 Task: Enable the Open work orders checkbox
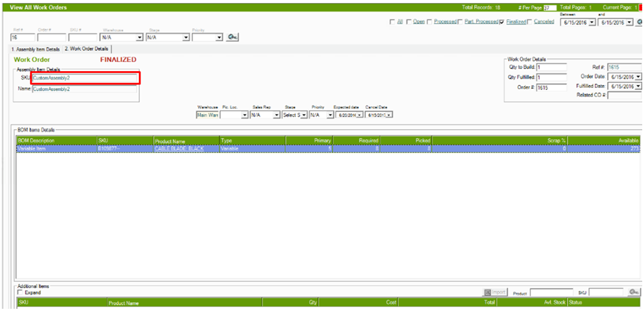click(x=408, y=22)
